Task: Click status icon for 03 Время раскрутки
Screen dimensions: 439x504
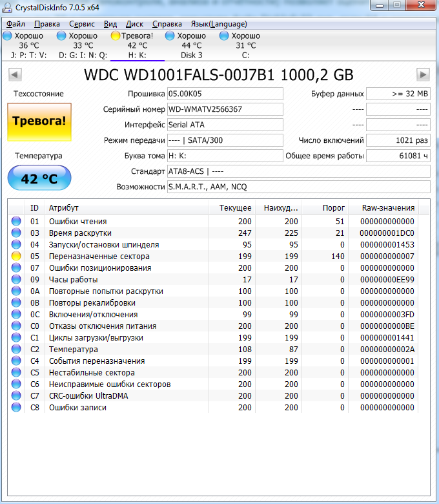Action: [16, 233]
